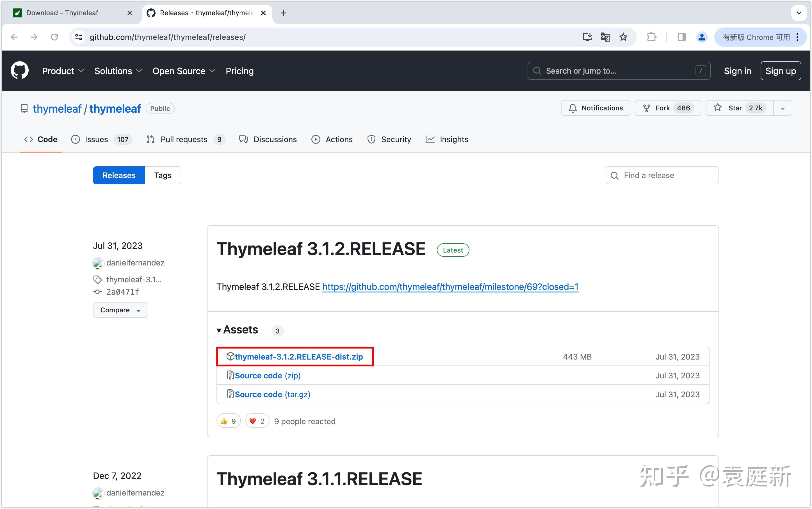Open the Issues tab icon

[x=75, y=139]
